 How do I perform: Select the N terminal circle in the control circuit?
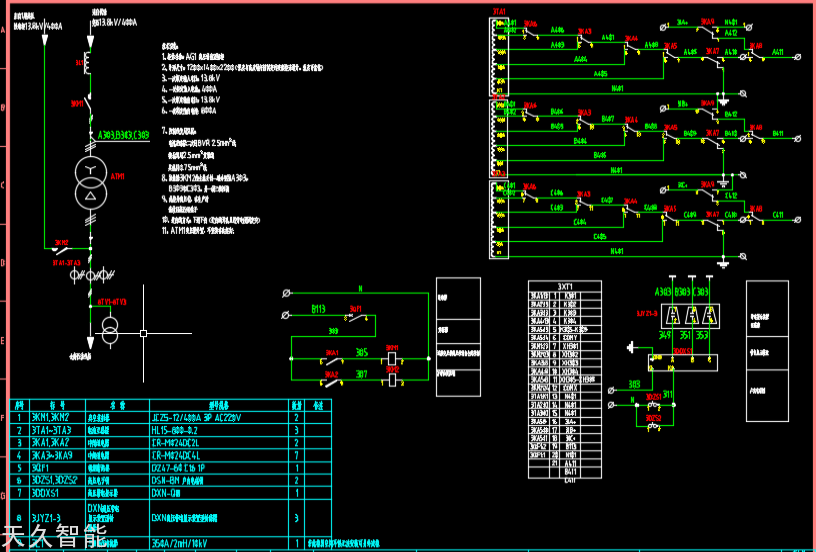287,292
